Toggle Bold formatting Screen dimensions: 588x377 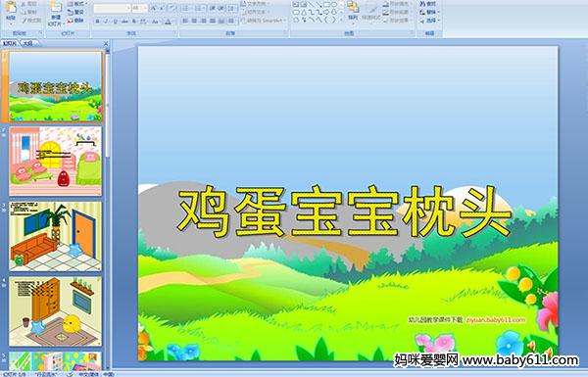97,22
